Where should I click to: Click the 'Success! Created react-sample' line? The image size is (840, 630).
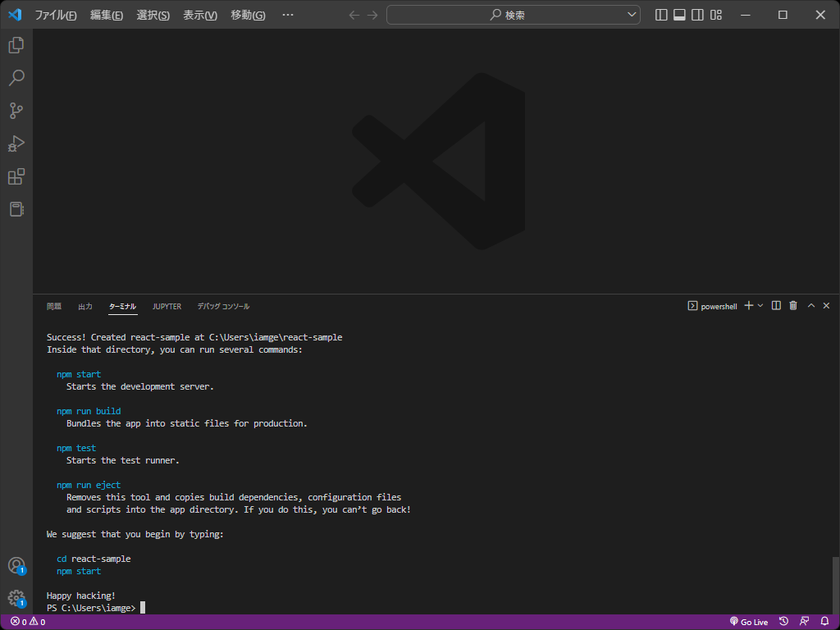pos(194,337)
